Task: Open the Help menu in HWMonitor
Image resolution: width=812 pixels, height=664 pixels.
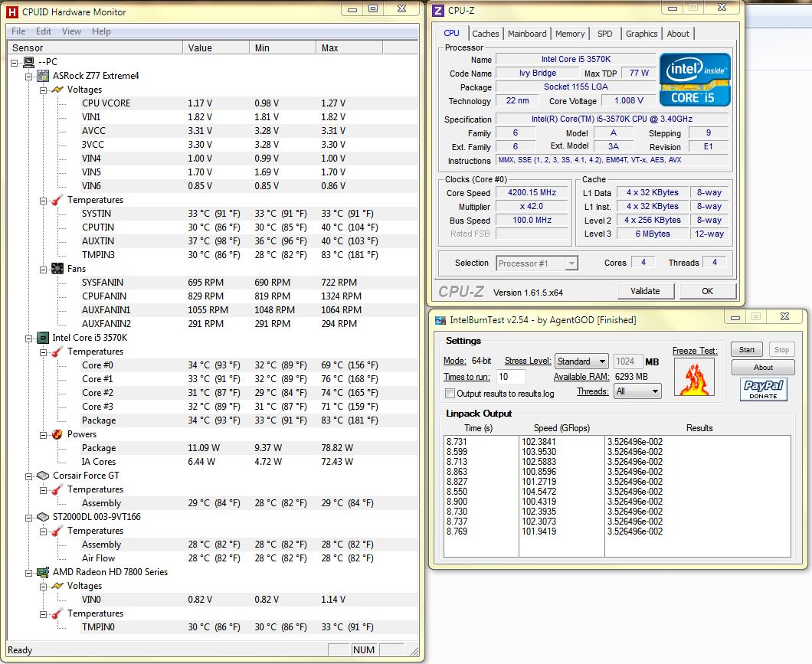Action: [x=101, y=31]
